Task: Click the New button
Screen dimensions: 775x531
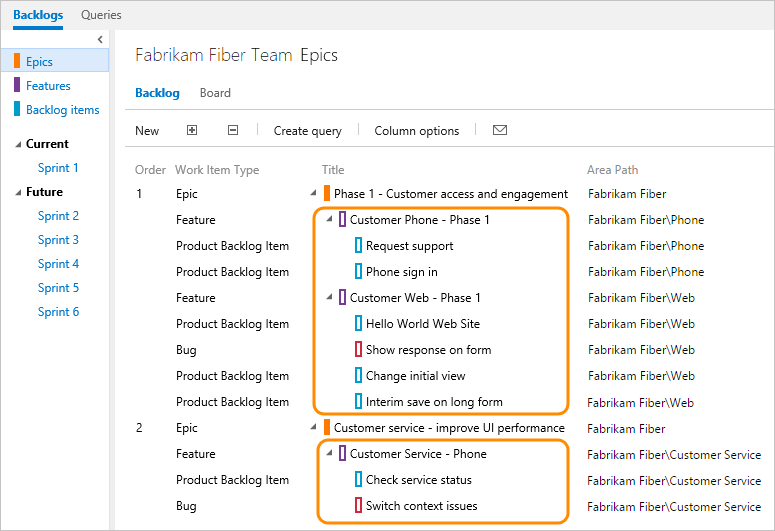Action: pyautogui.click(x=147, y=131)
